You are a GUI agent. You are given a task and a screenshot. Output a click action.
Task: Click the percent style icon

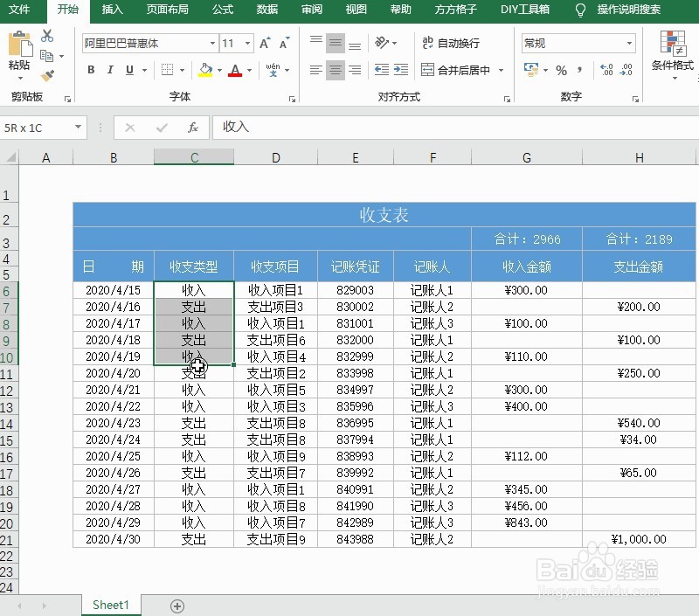561,70
